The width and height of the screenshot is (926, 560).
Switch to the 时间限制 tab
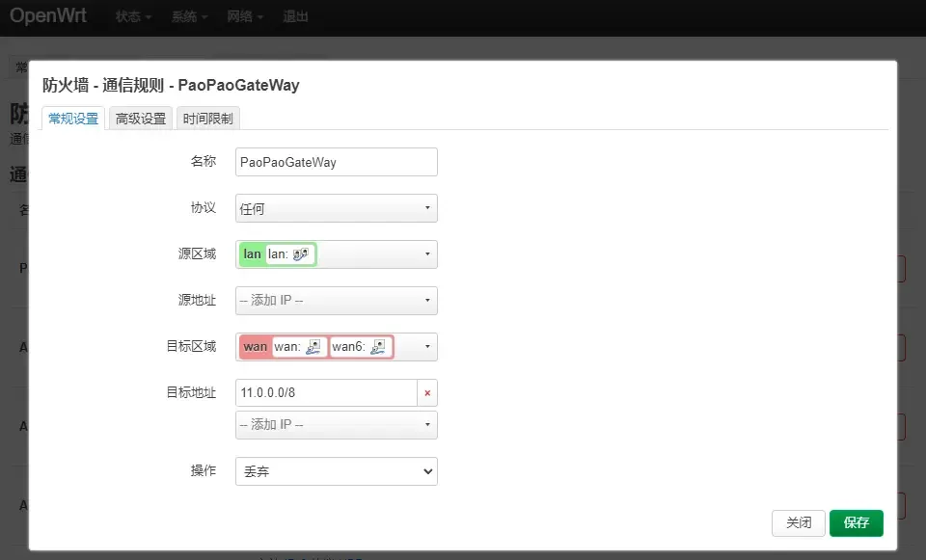(x=207, y=119)
